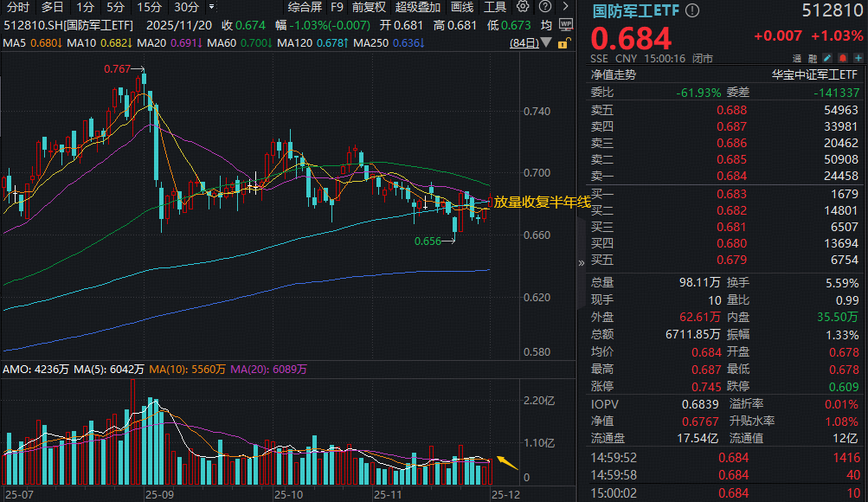
Task: Click the info icon beside 国防军工ETF title
Action: coord(691,11)
